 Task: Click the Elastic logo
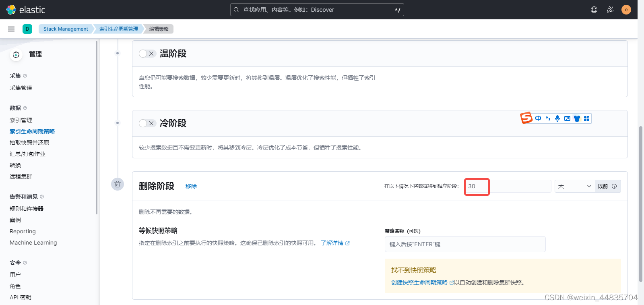[x=26, y=10]
